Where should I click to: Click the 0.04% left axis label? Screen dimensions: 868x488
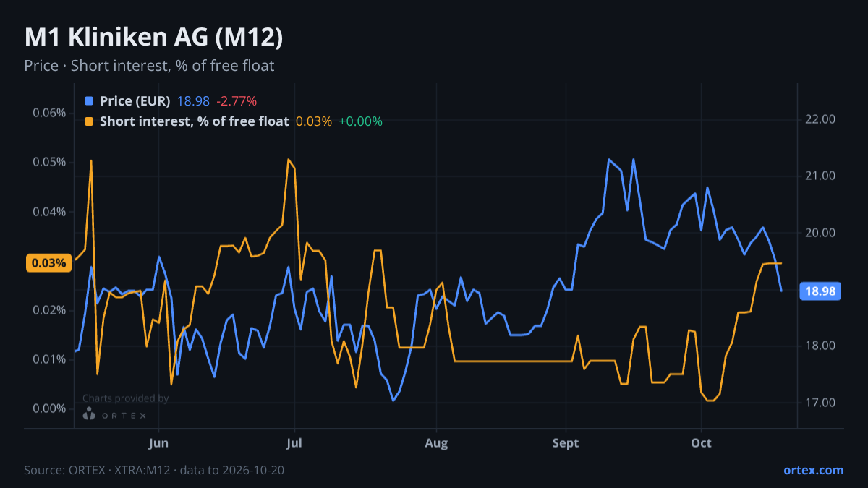tap(49, 212)
